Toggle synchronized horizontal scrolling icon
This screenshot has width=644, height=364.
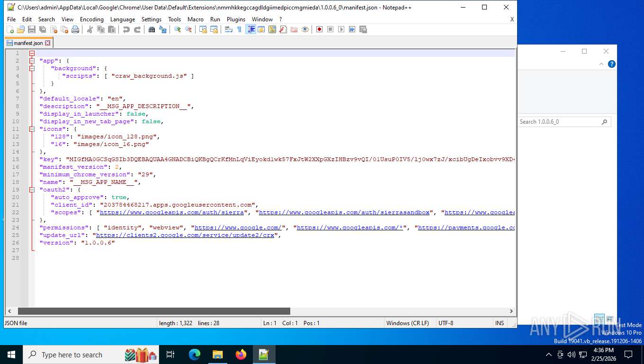[214, 29]
